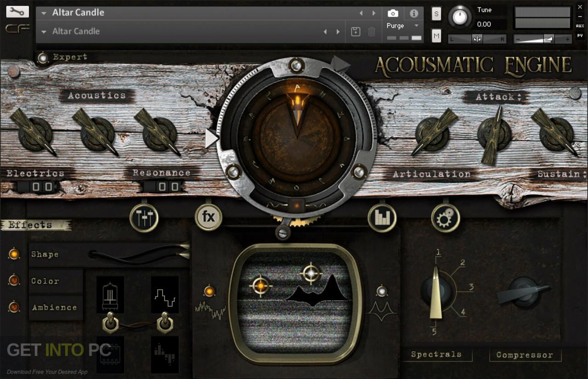The width and height of the screenshot is (588, 379).
Task: Click the orange crosshair target on screen
Action: (260, 286)
